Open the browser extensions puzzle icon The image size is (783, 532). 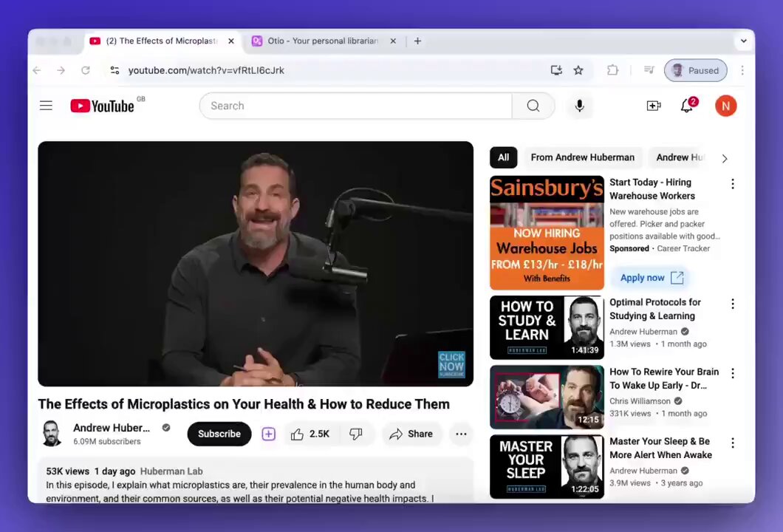click(x=612, y=70)
